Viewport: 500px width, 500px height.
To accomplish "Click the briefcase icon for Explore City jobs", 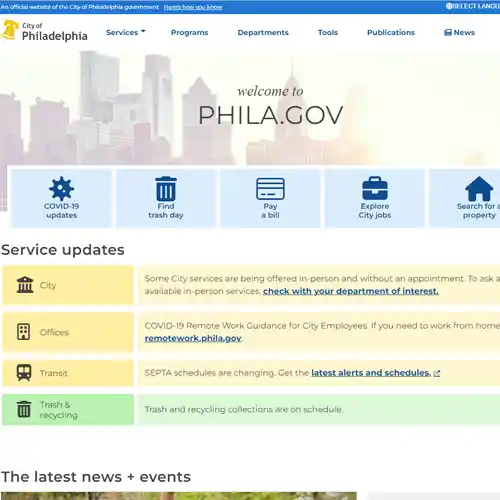I will (x=375, y=188).
